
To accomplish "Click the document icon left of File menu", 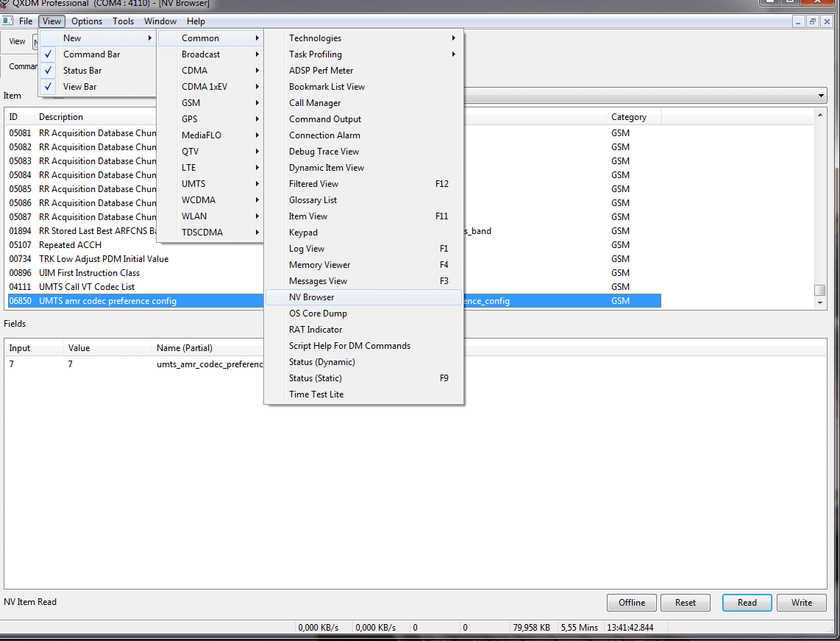I will [7, 21].
